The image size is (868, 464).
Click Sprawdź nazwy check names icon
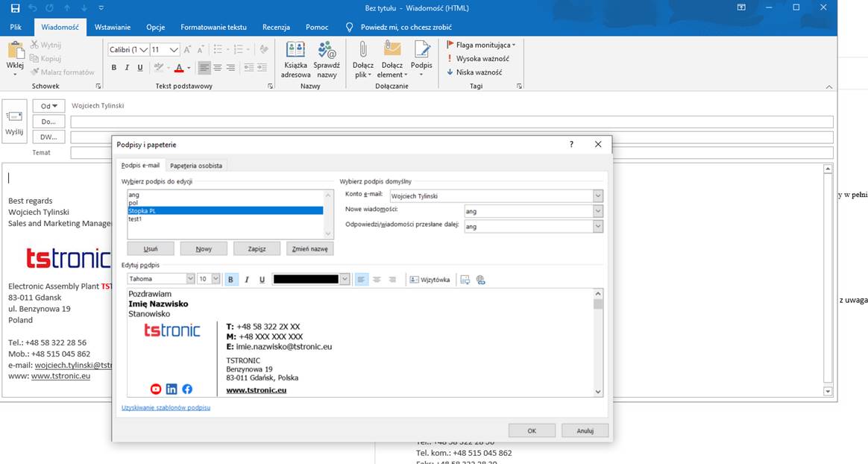tap(326, 59)
